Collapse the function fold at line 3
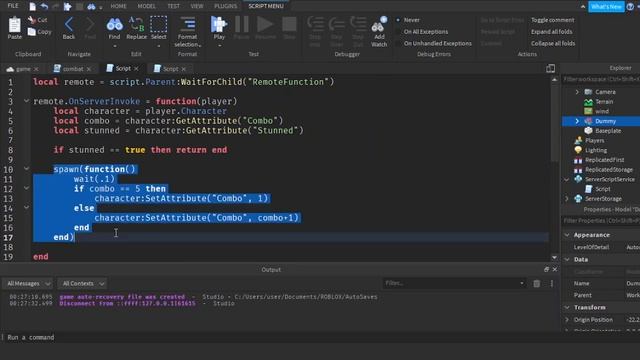This screenshot has width=640, height=360. coord(27,101)
